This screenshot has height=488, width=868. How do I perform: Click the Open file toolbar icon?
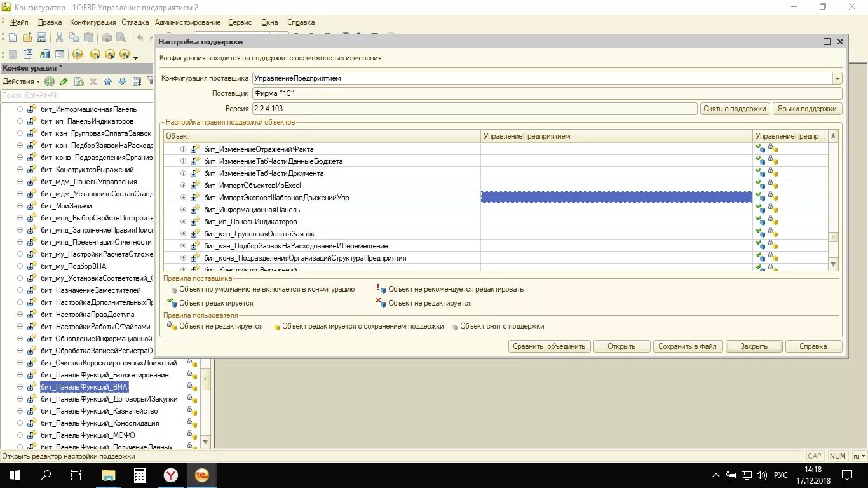tap(27, 37)
